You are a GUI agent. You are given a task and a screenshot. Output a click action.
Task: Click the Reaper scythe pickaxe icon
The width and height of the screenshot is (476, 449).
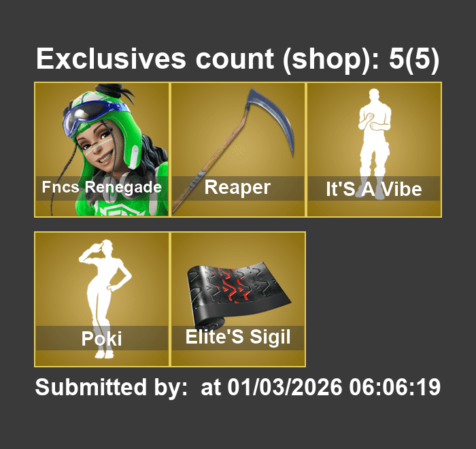click(233, 150)
